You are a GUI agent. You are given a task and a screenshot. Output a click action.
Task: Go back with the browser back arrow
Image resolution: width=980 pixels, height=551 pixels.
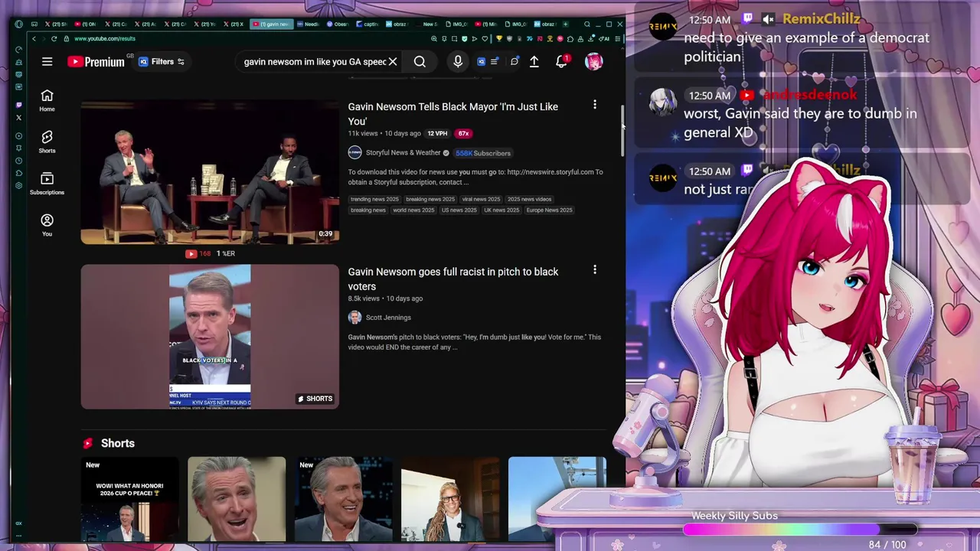click(x=34, y=38)
